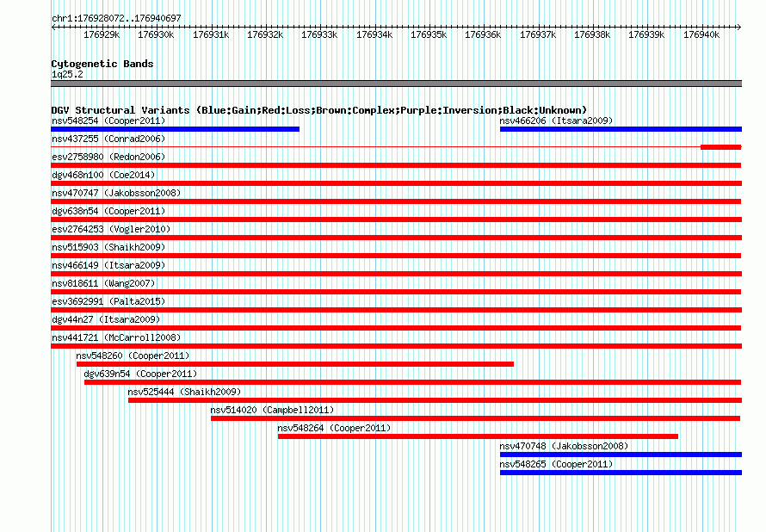Click the 176937k ruler position
The height and width of the screenshot is (532, 766).
coord(538,34)
